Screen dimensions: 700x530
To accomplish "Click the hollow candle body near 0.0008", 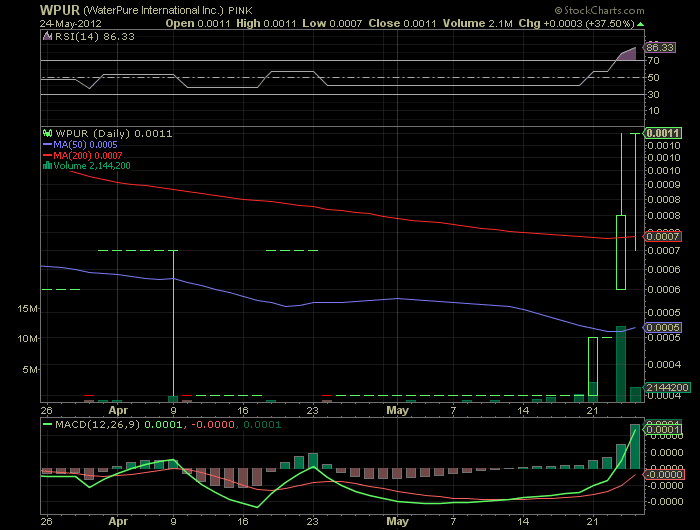I will [x=621, y=252].
